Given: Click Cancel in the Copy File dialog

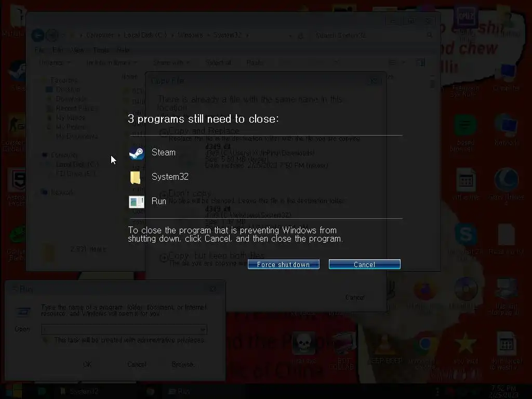Looking at the screenshot, I should tap(355, 297).
